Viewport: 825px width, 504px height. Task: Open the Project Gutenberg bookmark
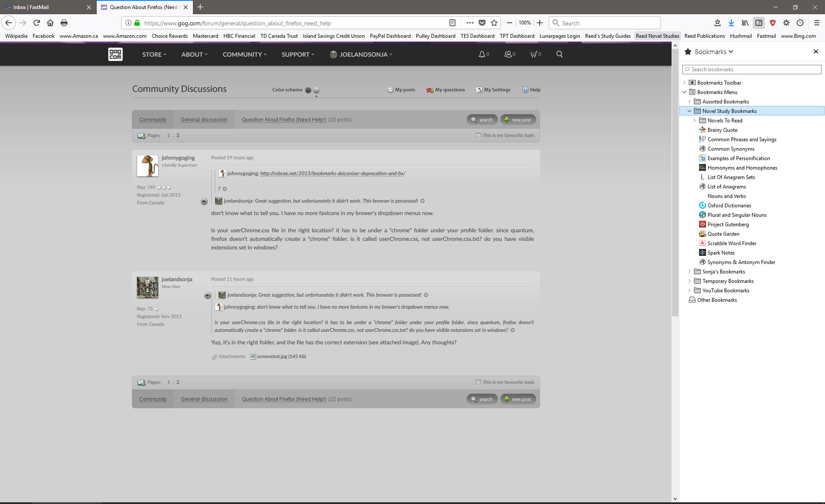coord(728,224)
